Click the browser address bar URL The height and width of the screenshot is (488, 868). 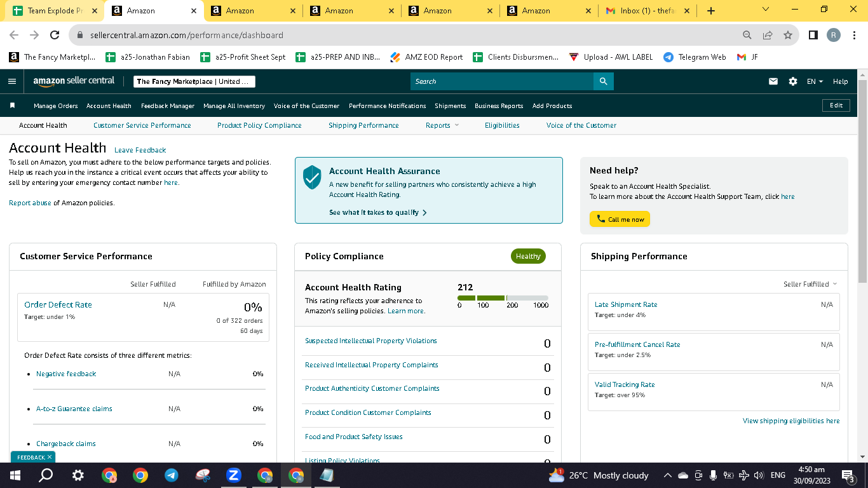187,35
